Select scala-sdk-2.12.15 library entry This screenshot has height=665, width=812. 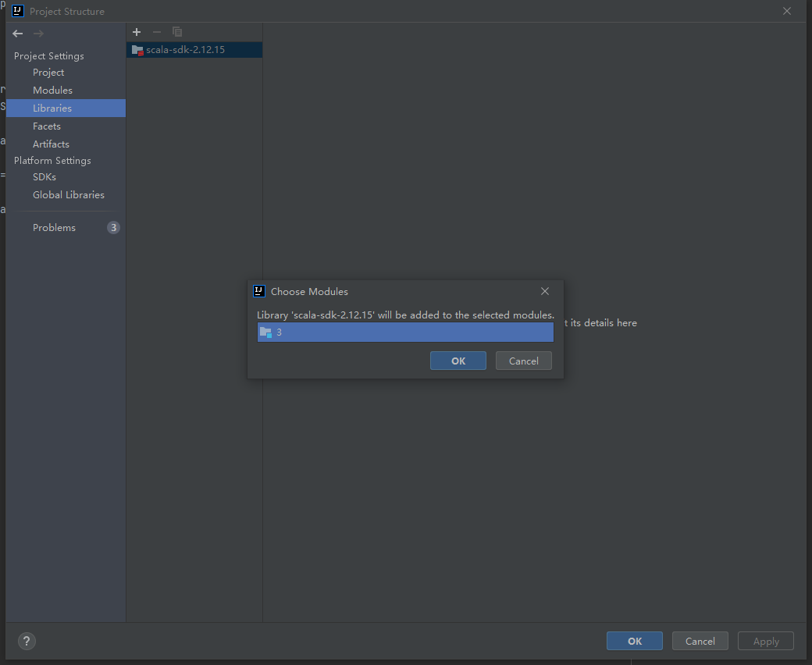click(194, 50)
